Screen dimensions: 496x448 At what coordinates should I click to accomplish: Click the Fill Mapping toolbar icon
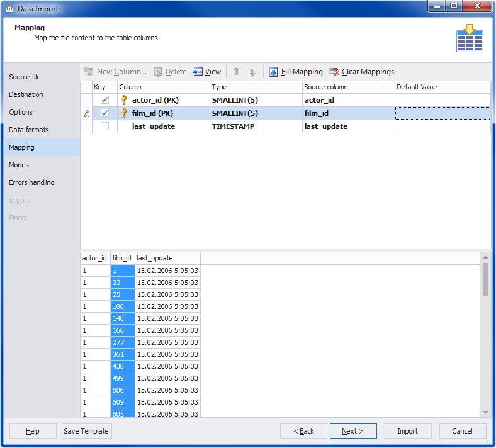(274, 72)
